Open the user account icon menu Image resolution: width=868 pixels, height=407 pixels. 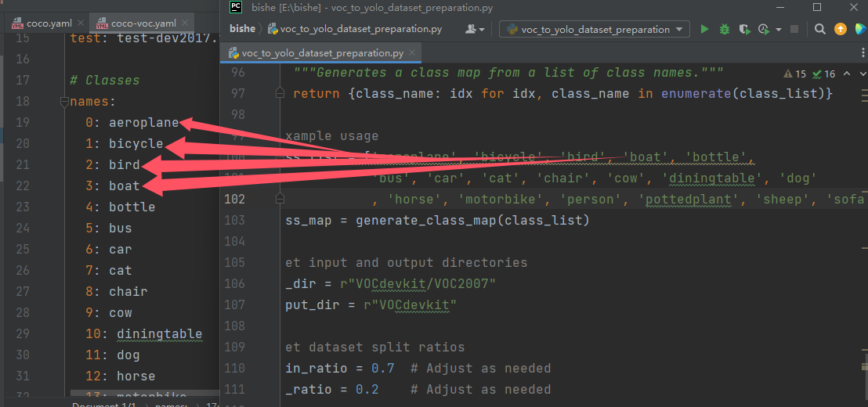471,29
